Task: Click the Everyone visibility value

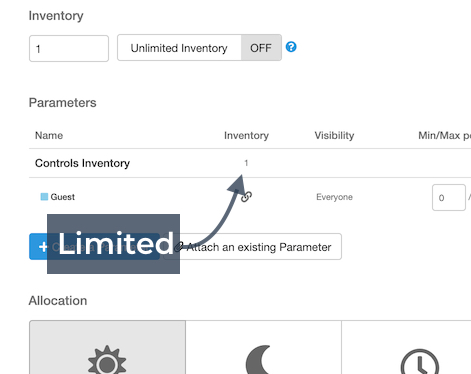Action: tap(334, 197)
